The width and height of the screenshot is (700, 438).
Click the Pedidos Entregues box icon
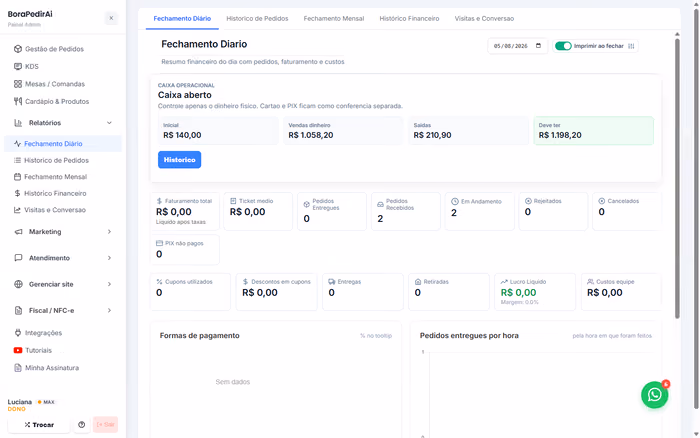307,204
